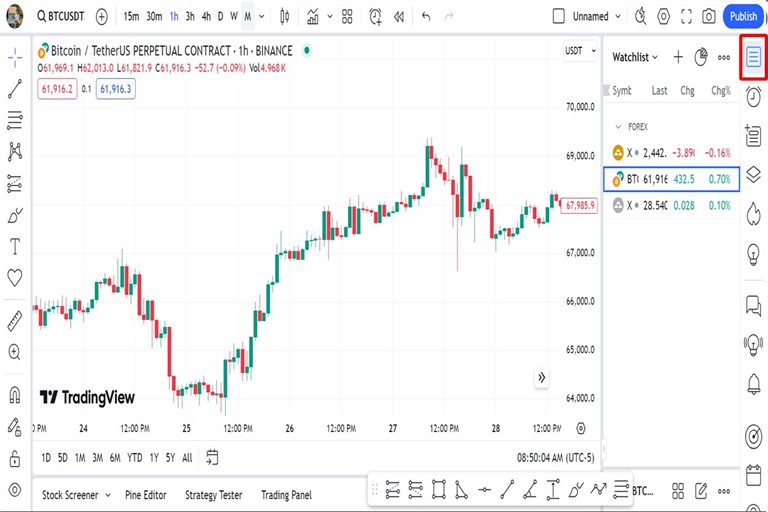
Task: Open the USDT currency dropdown
Action: coord(580,50)
